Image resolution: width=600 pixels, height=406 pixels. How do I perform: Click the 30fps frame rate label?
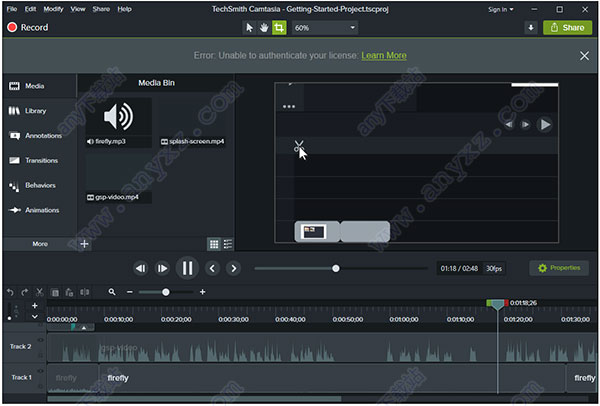click(x=494, y=269)
